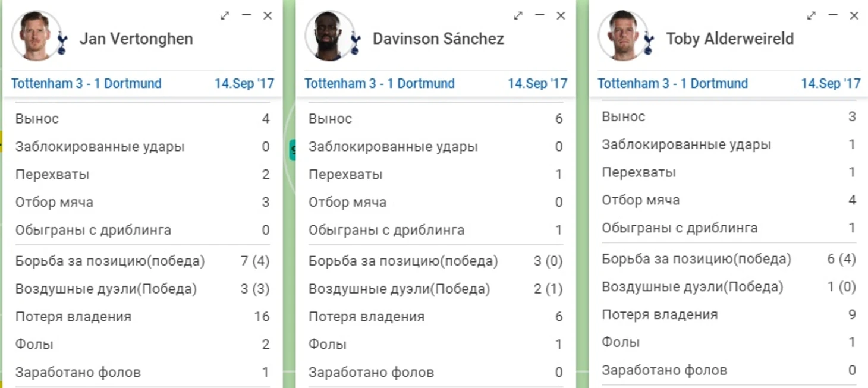The width and height of the screenshot is (868, 388).
Task: Open Tottenham 3 - 1 Dortmund link in Alderweireld card
Action: (x=672, y=83)
